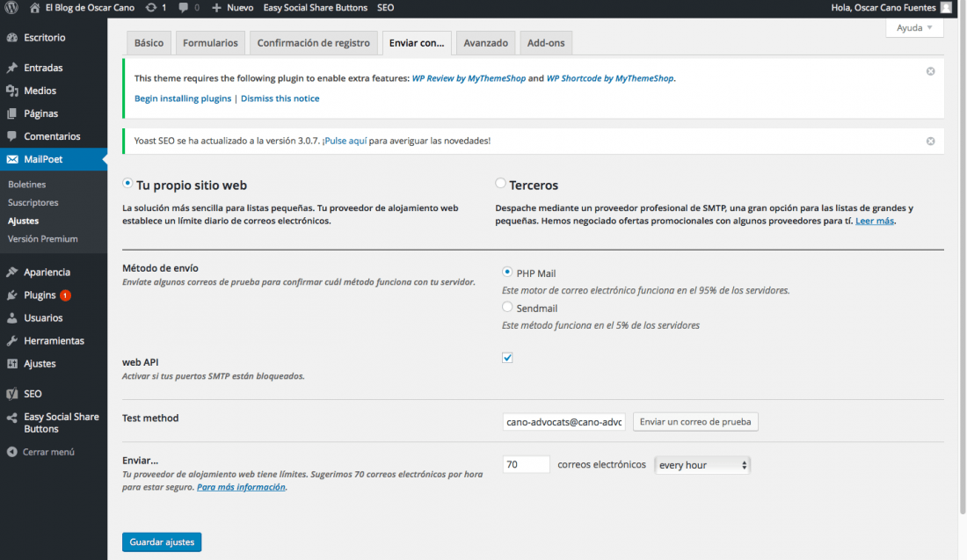Image resolution: width=967 pixels, height=560 pixels.
Task: Click the Entradas pin icon
Action: tap(11, 68)
